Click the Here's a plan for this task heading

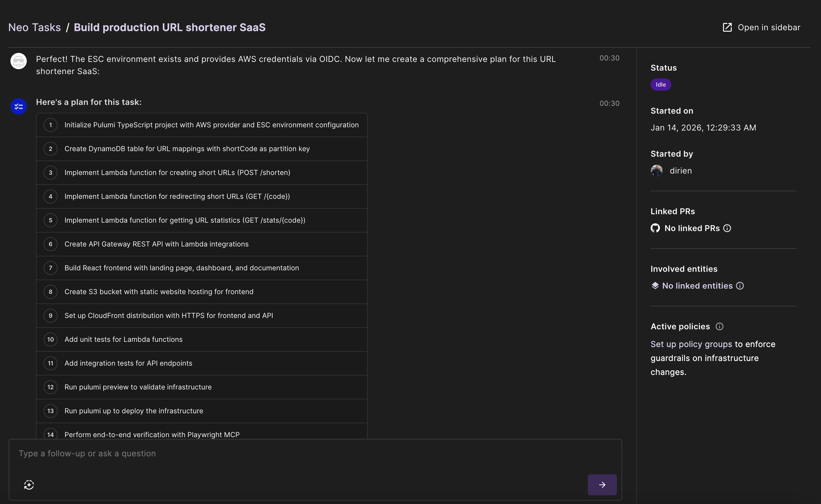click(x=89, y=102)
